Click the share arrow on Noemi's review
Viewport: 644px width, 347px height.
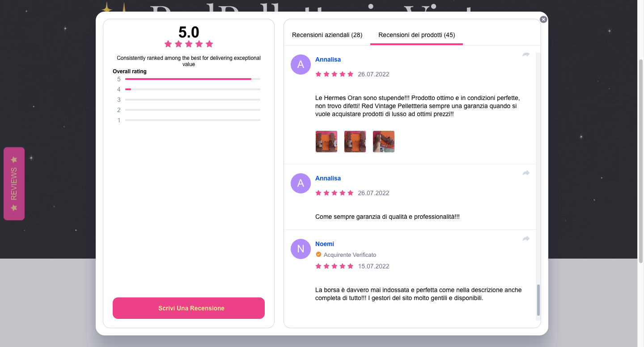tap(526, 239)
